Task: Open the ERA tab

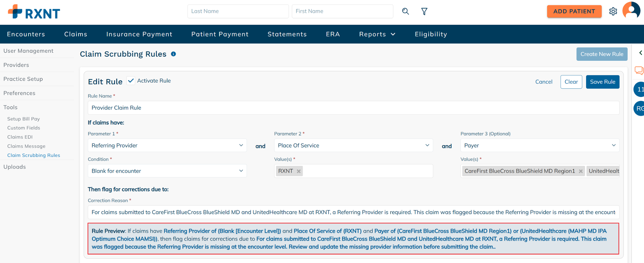Action: click(x=333, y=34)
